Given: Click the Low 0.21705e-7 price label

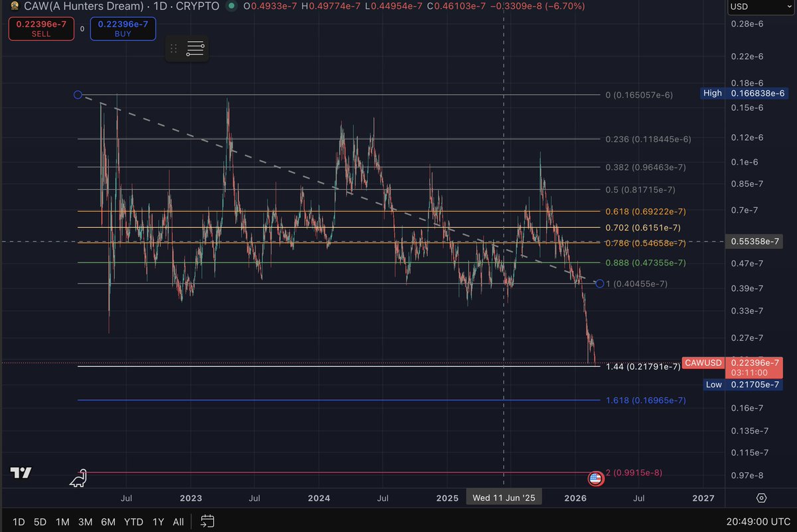Looking at the screenshot, I should [x=744, y=385].
